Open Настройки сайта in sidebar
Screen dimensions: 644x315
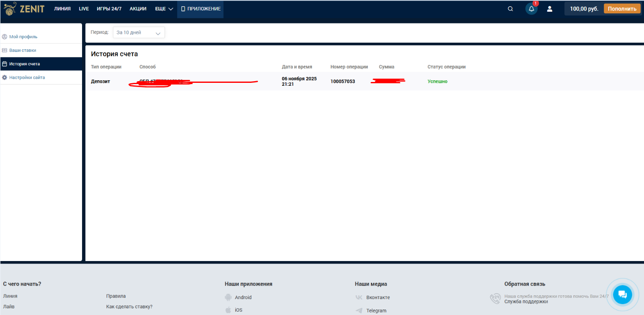[x=27, y=77]
